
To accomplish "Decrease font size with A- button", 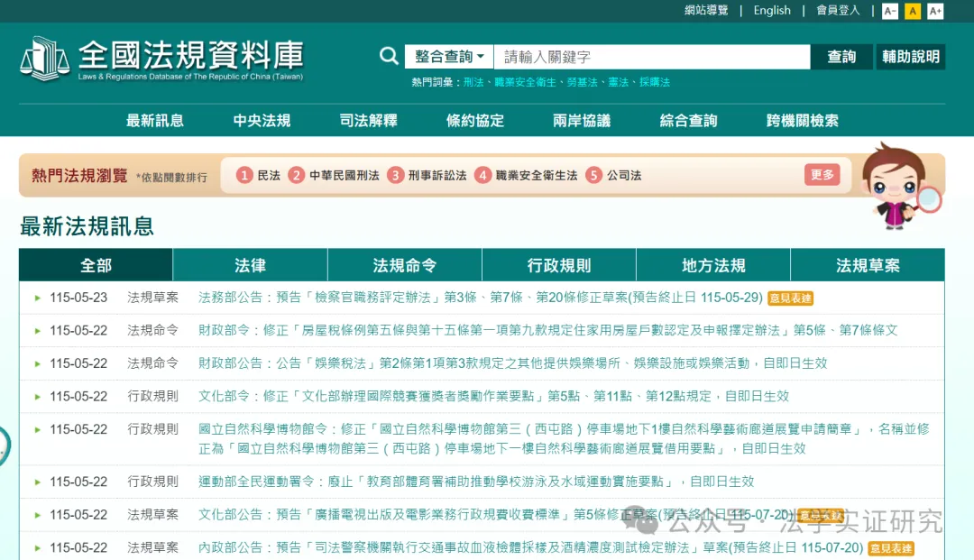I will [889, 11].
